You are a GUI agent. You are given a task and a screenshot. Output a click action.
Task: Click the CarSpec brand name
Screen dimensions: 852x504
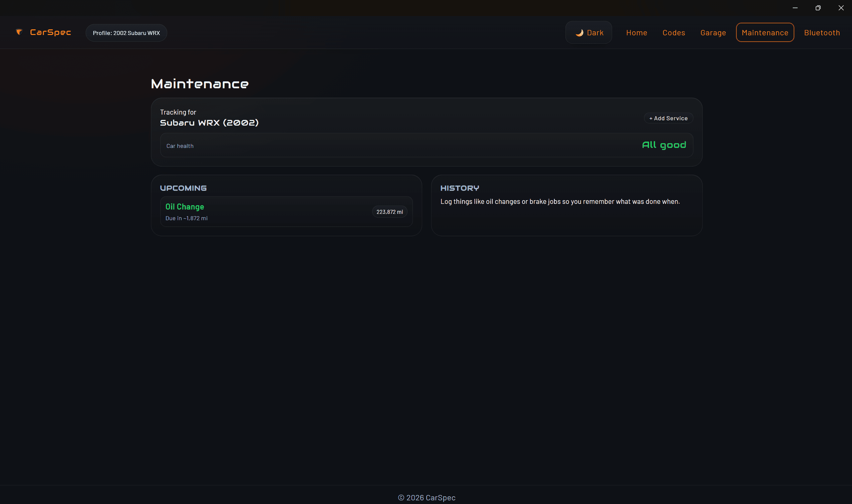pyautogui.click(x=50, y=32)
